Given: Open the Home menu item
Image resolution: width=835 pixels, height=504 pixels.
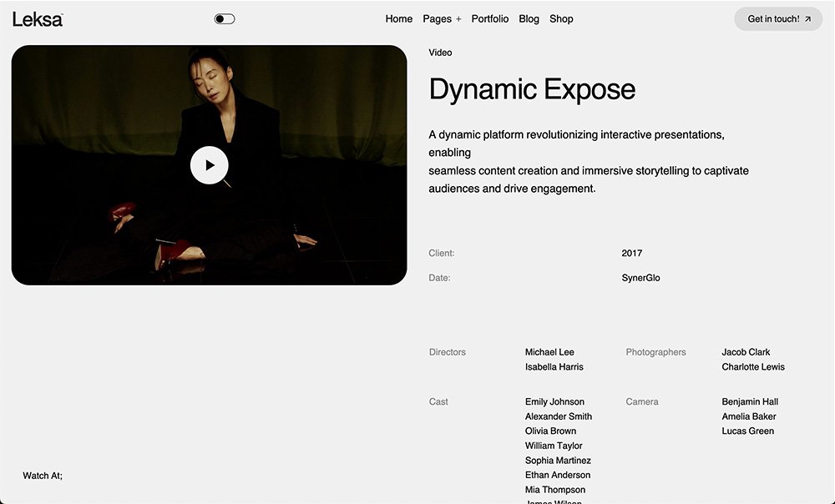Looking at the screenshot, I should click(398, 19).
